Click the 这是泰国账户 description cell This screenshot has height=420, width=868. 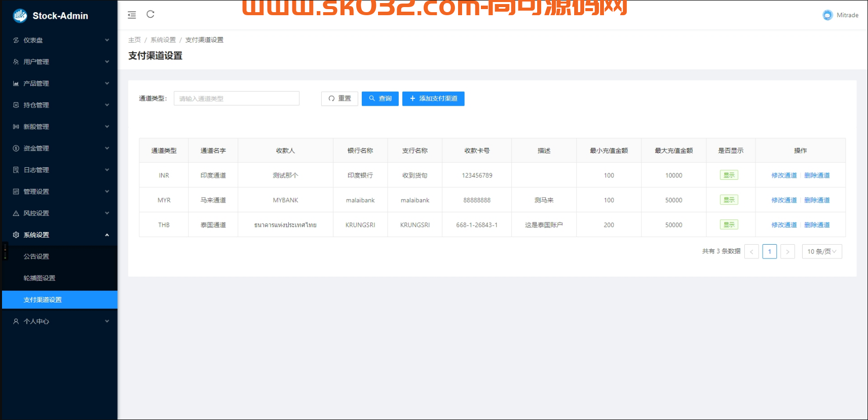(544, 225)
